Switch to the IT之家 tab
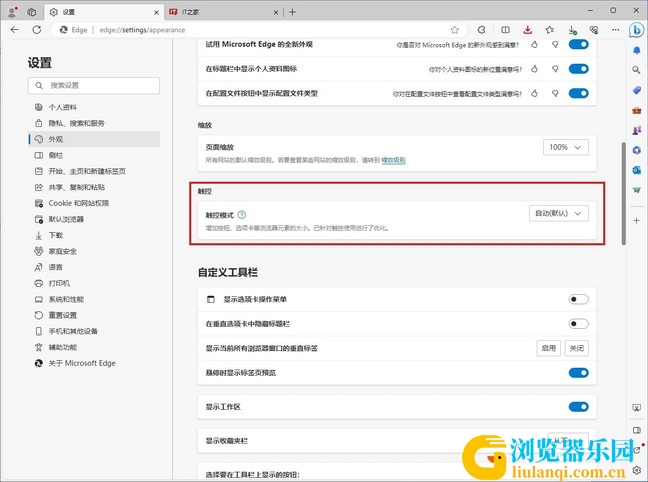 [x=223, y=12]
